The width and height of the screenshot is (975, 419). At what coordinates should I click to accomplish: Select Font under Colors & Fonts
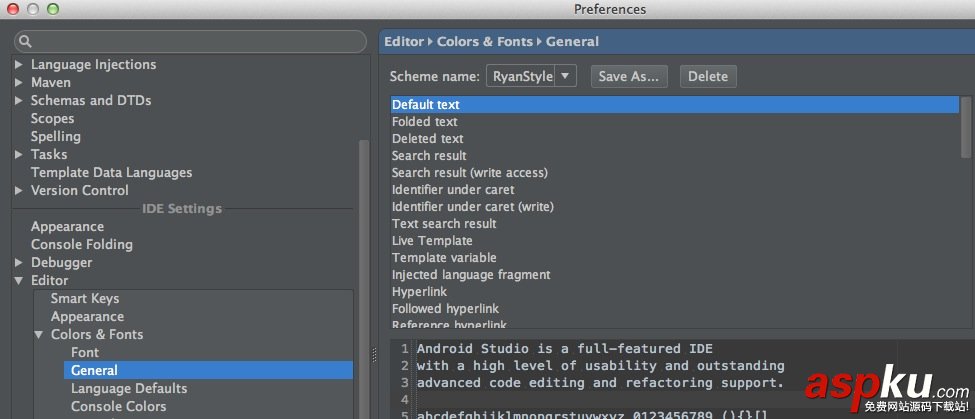(85, 352)
